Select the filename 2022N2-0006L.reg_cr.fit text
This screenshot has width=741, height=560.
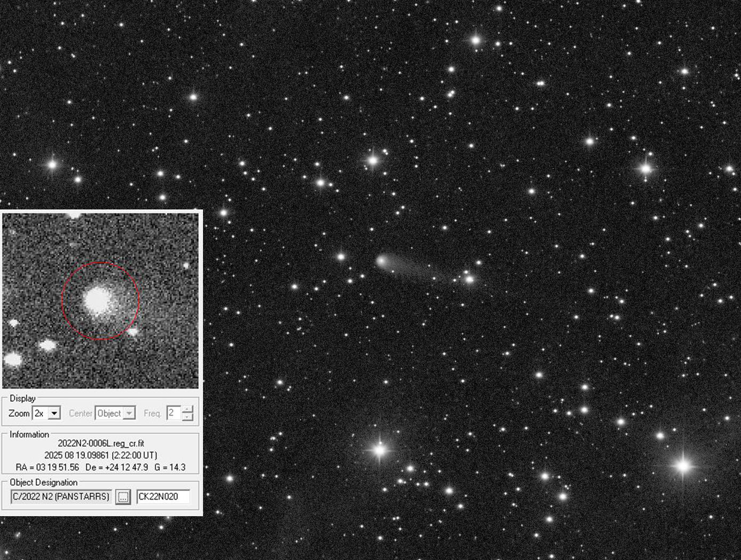pos(101,444)
